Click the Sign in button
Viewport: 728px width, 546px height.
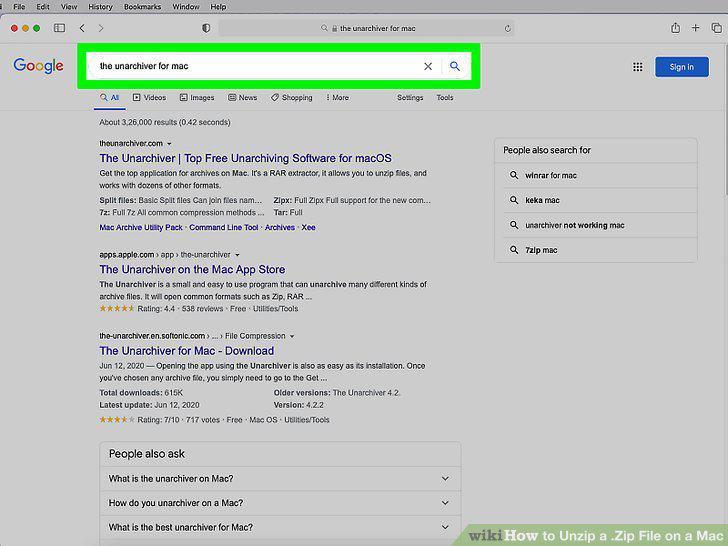click(x=682, y=67)
